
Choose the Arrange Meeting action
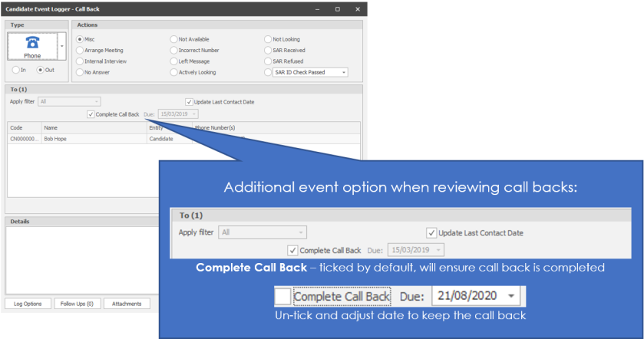pyautogui.click(x=80, y=50)
